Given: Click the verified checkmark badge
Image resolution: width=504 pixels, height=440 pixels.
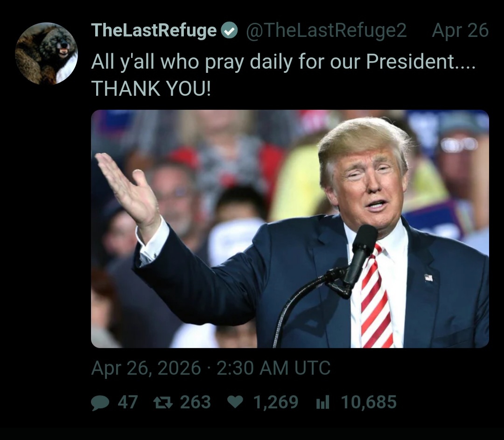Looking at the screenshot, I should click(x=229, y=31).
